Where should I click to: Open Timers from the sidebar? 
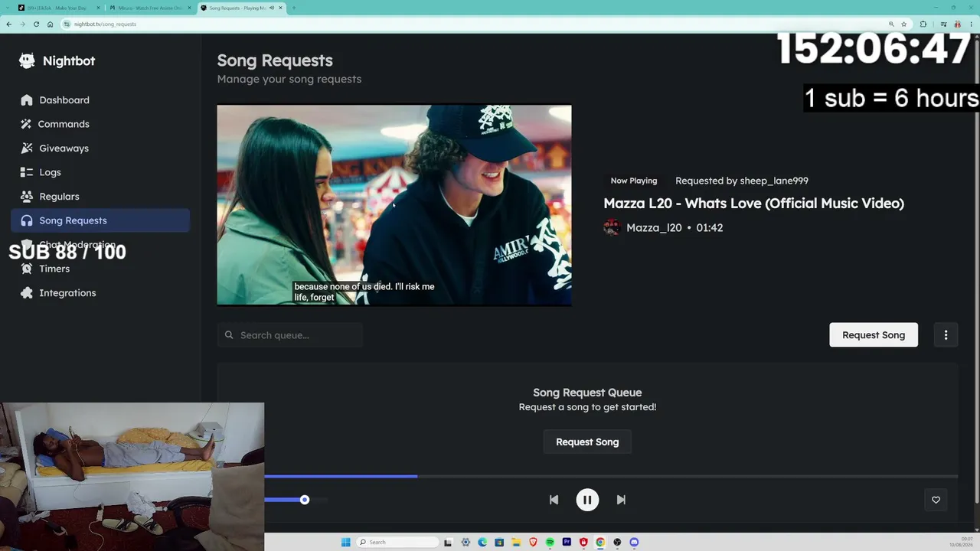point(100,269)
